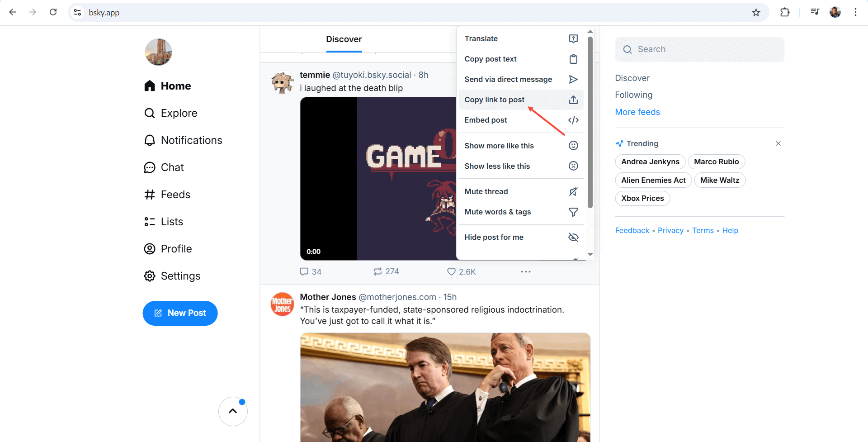Bookmark this page with the star icon
This screenshot has height=442, width=868.
[x=756, y=12]
